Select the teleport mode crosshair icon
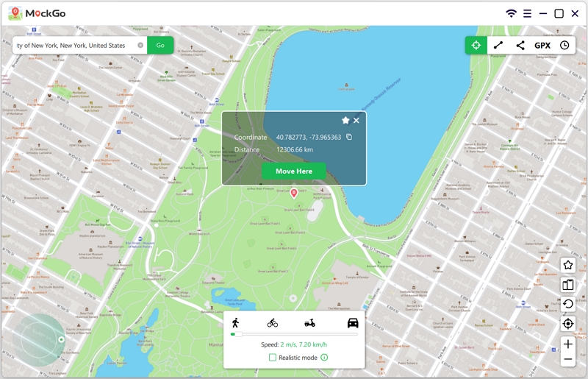The width and height of the screenshot is (588, 379). 476,45
